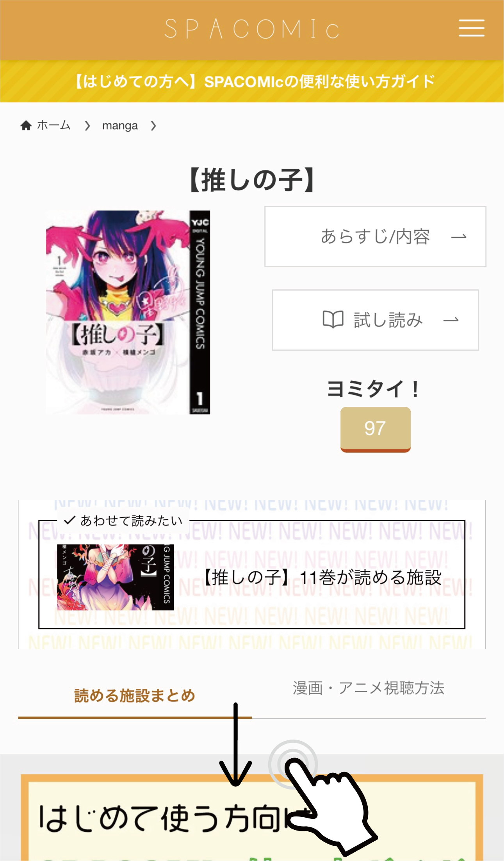Open the SPACOMIc usage guide banner
Viewport: 504px width, 861px height.
point(252,82)
